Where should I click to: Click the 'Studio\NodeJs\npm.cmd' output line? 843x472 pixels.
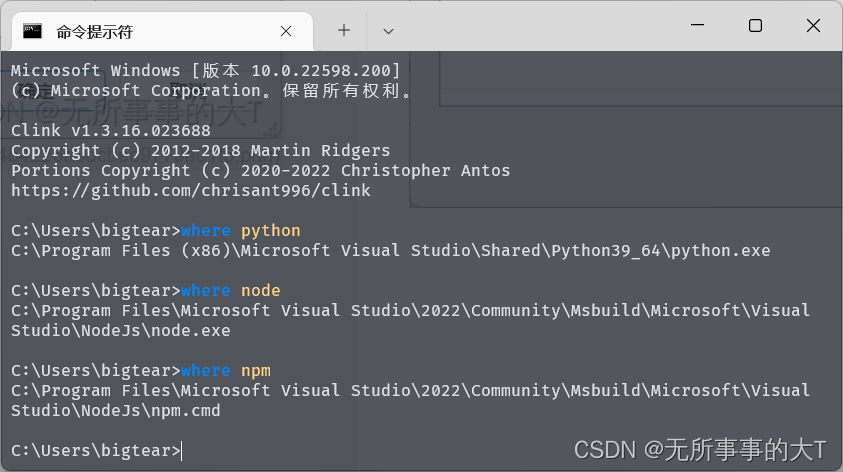pos(116,411)
